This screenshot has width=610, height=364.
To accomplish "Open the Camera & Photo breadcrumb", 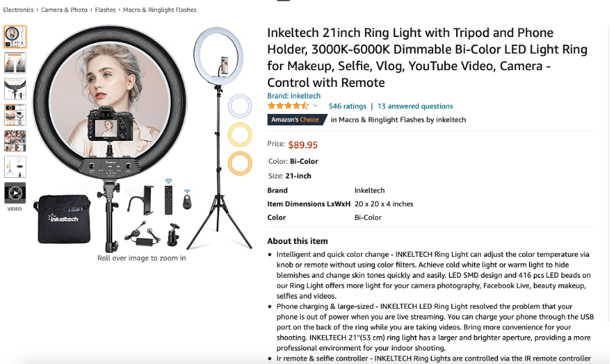I will 64,10.
